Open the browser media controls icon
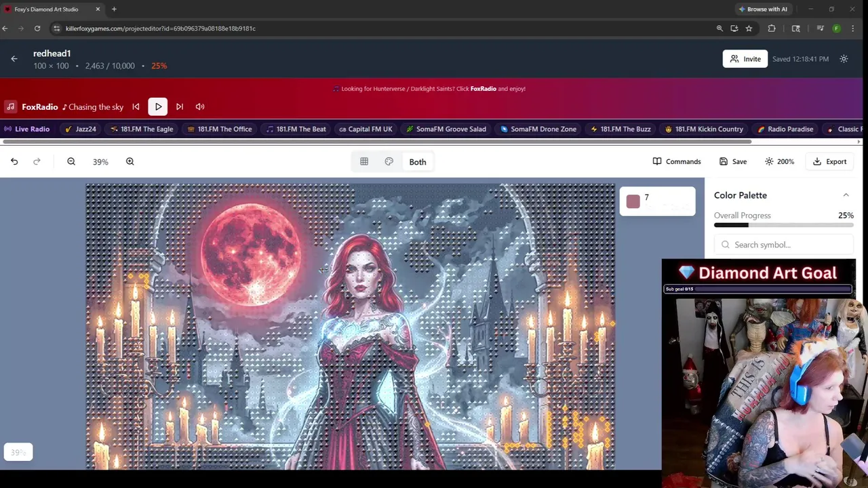 click(x=820, y=28)
